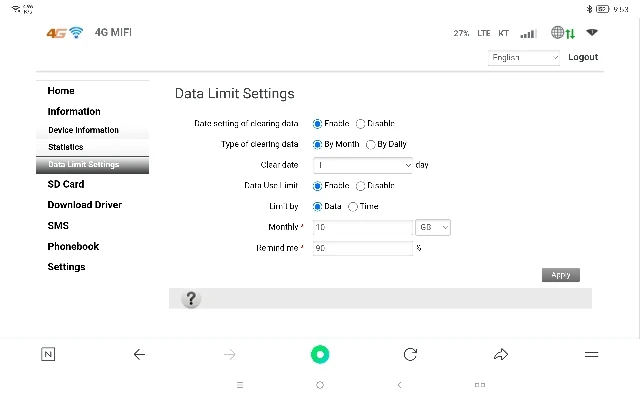Disable the Data Use Limit option
Screen dimensions: 640x400
[360, 186]
